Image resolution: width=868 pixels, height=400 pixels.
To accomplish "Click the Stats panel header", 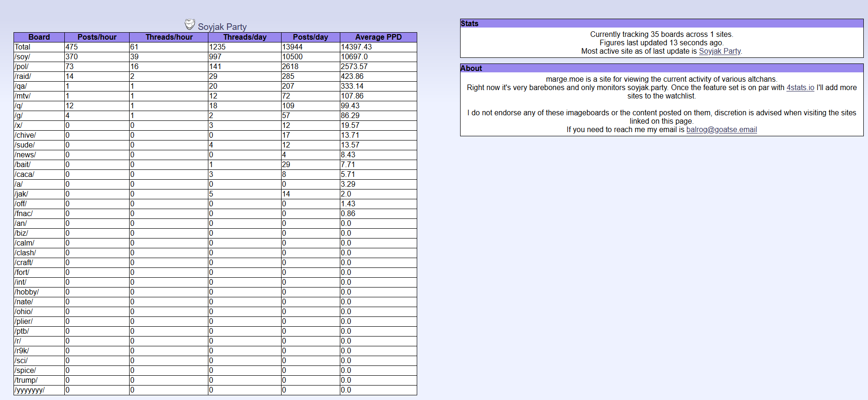I will (469, 23).
